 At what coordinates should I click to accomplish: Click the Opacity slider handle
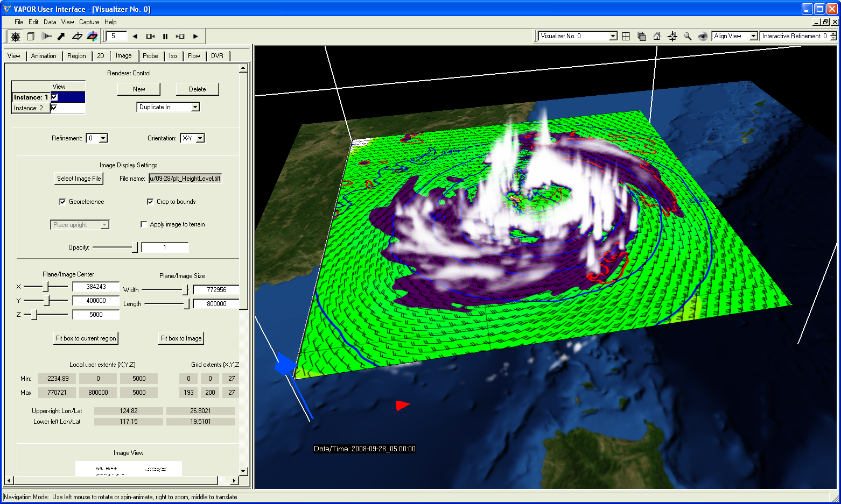pyautogui.click(x=135, y=247)
